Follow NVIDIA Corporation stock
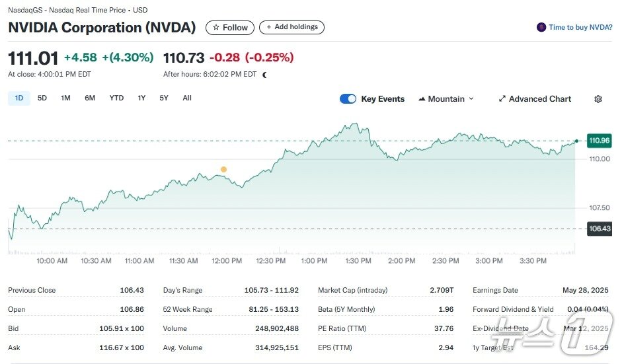The image size is (622, 364). click(230, 27)
